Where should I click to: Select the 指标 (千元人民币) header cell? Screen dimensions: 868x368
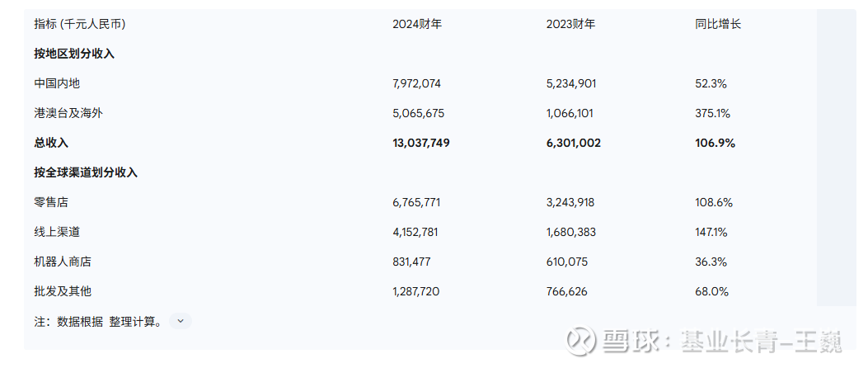(x=79, y=24)
